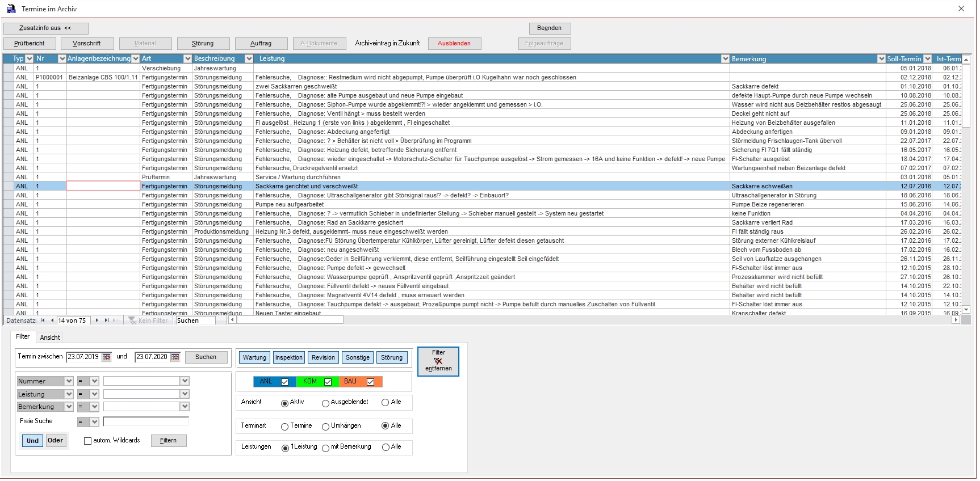Open the end date calendar picker
Image resolution: width=980 pixels, height=481 pixels.
click(175, 357)
